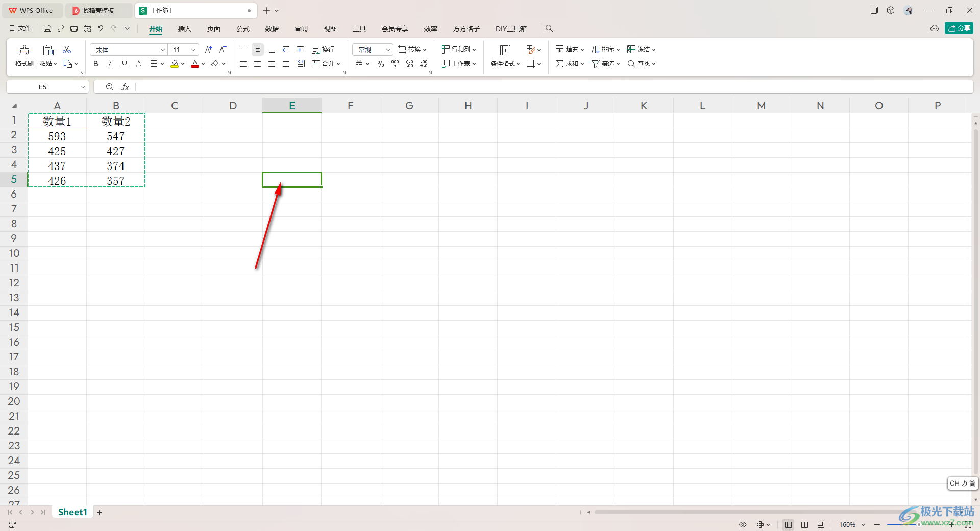Select the Sheet1 tab
The image size is (980, 531).
(x=72, y=512)
